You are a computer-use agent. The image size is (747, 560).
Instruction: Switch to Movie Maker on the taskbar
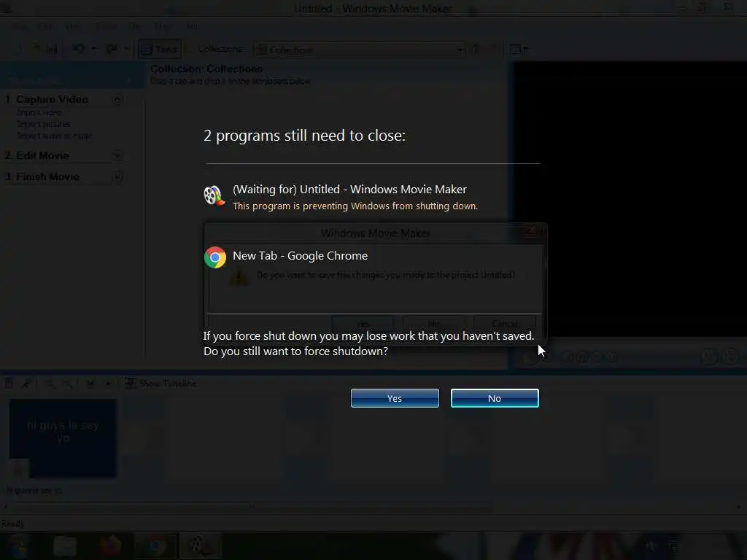coord(200,546)
